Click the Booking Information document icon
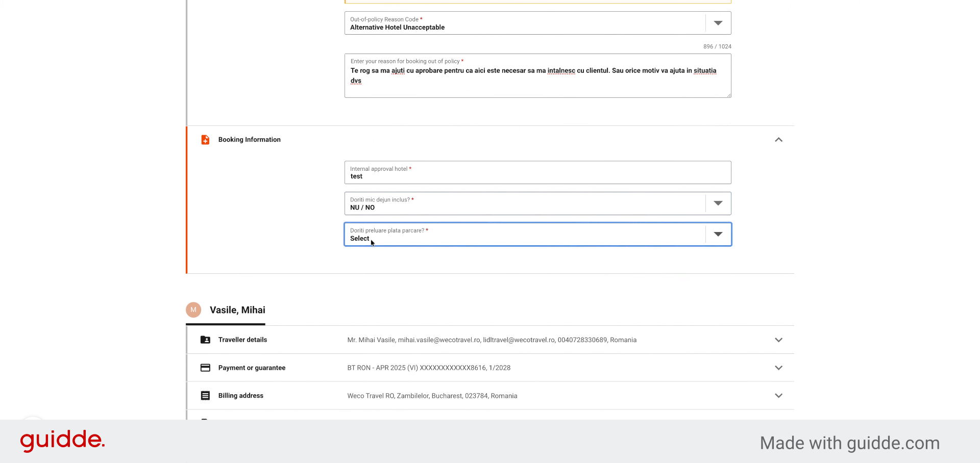 [205, 140]
